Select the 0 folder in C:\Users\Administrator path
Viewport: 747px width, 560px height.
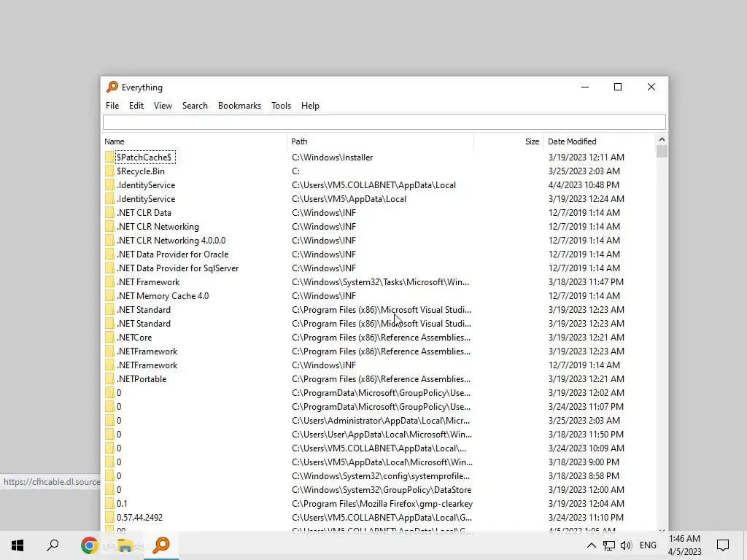pos(119,421)
